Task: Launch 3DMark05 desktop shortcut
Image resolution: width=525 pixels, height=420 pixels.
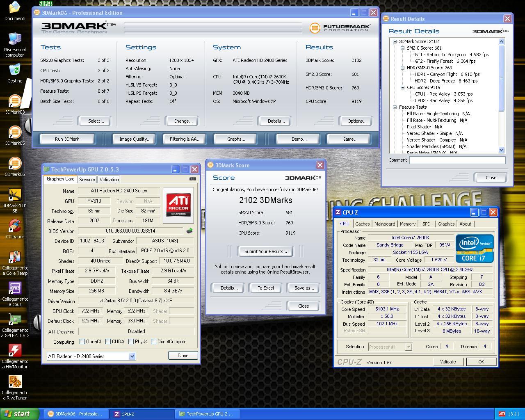Action: point(15,135)
